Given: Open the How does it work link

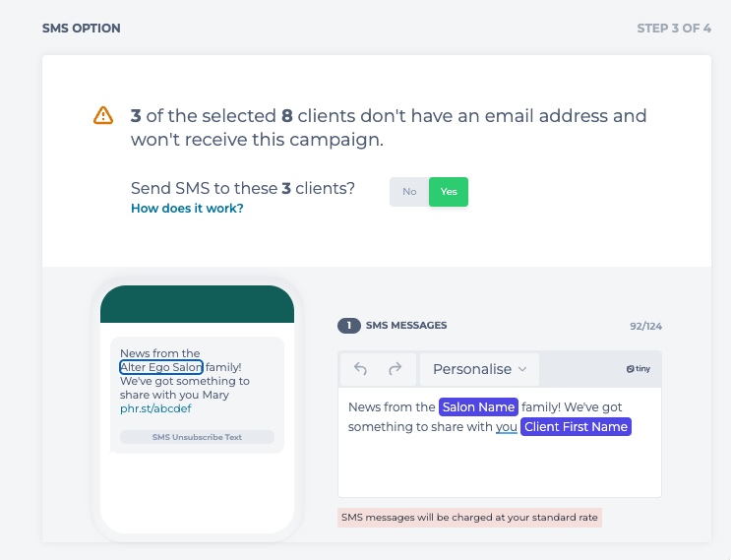Looking at the screenshot, I should pos(187,209).
